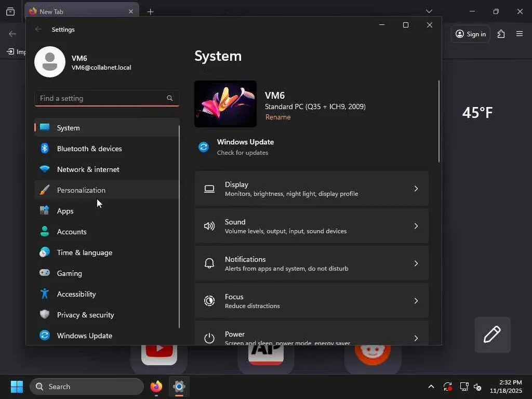The height and width of the screenshot is (399, 532).
Task: Select Accessibility category label
Action: pyautogui.click(x=76, y=294)
